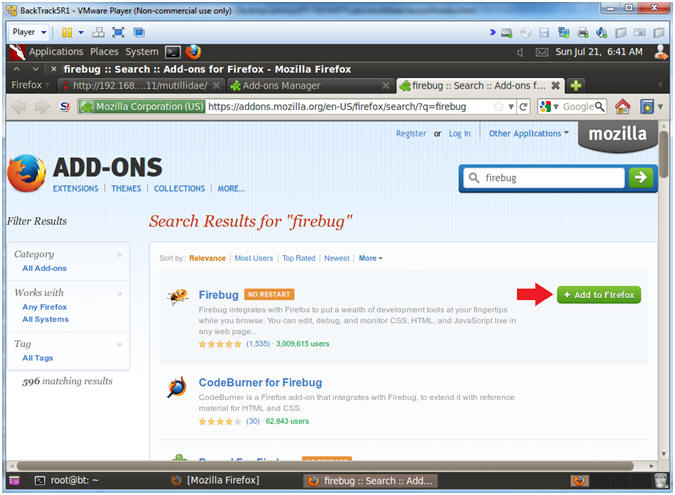Open the search engine selector dropdown

point(549,106)
